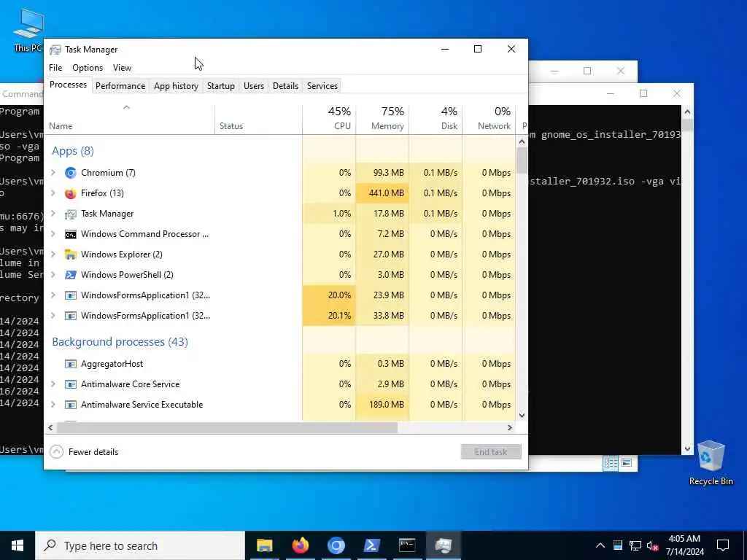This screenshot has height=560, width=747.
Task: Open This PC desktop icon
Action: (x=28, y=29)
